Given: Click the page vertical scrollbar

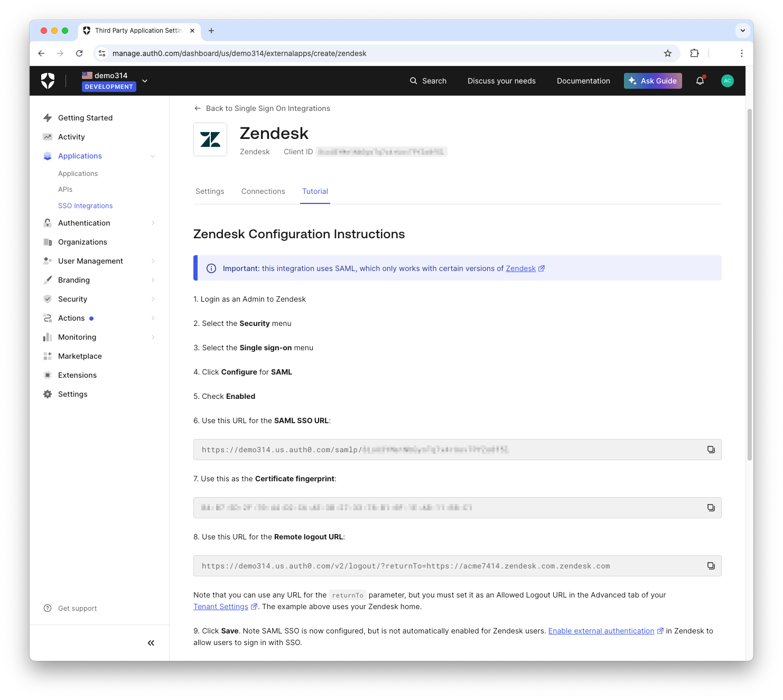Looking at the screenshot, I should click(750, 284).
